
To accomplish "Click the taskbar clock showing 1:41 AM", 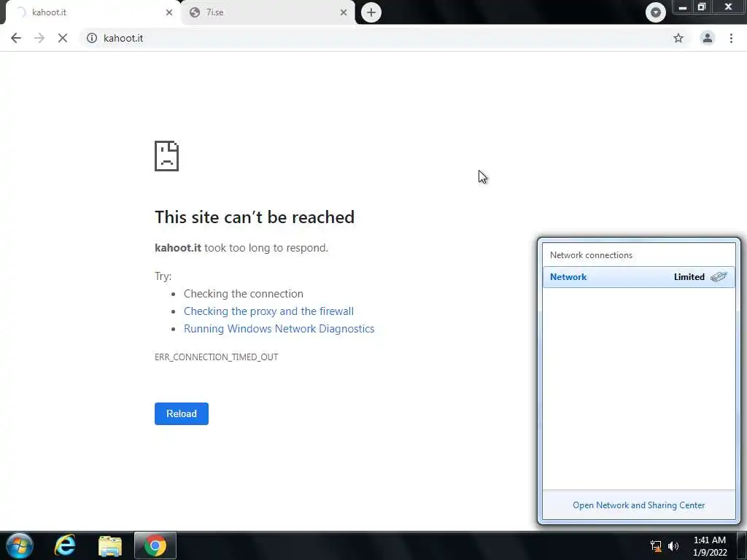I will tap(710, 546).
